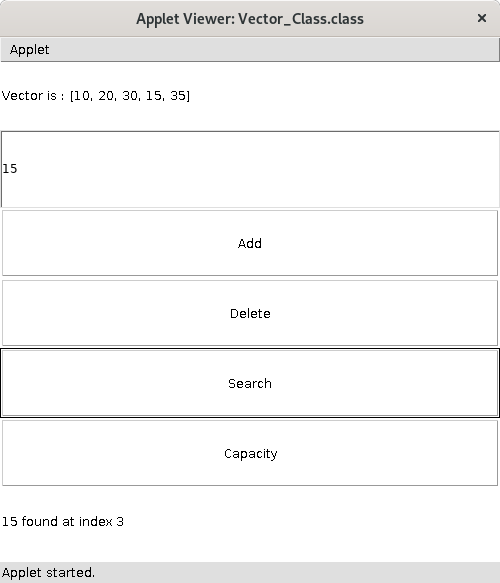Click empty menu bar area beside Applet
The height and width of the screenshot is (583, 500).
pyautogui.click(x=275, y=49)
